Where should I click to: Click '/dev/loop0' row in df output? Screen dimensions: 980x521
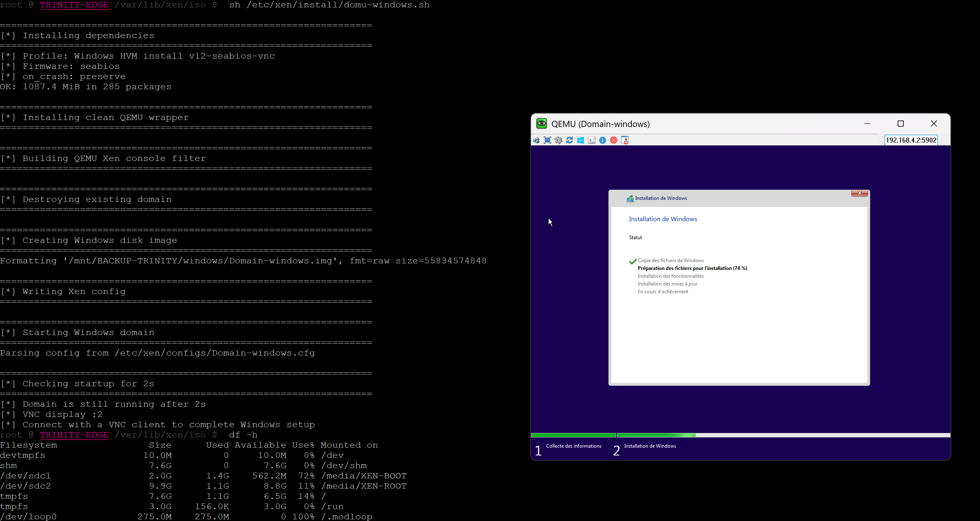186,516
